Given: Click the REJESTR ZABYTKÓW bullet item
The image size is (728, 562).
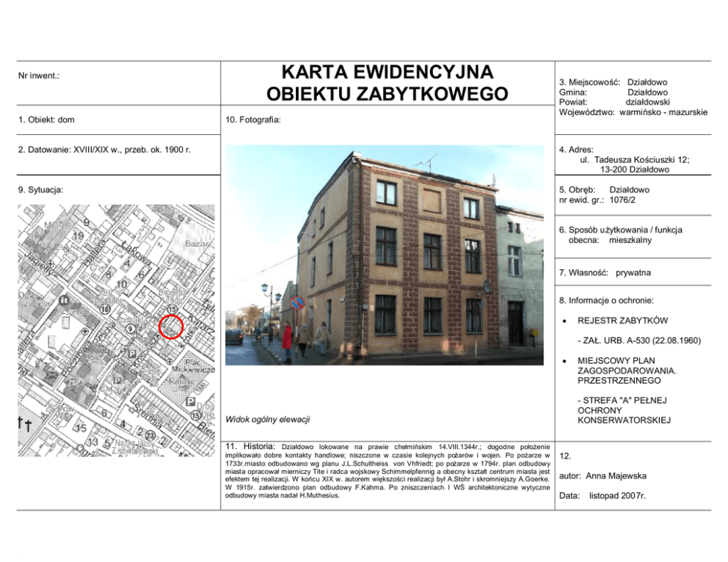Looking at the screenshot, I should click(x=622, y=321).
